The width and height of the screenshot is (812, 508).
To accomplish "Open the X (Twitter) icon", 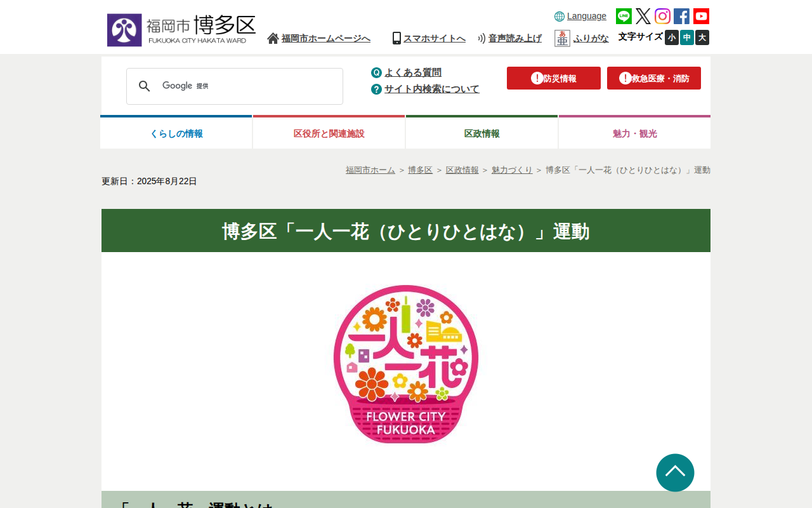I will 643,17.
